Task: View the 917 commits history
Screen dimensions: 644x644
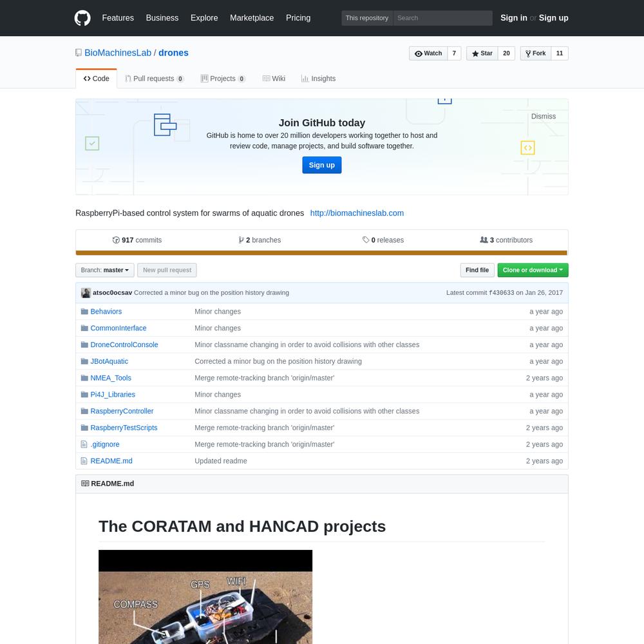Action: click(x=137, y=240)
